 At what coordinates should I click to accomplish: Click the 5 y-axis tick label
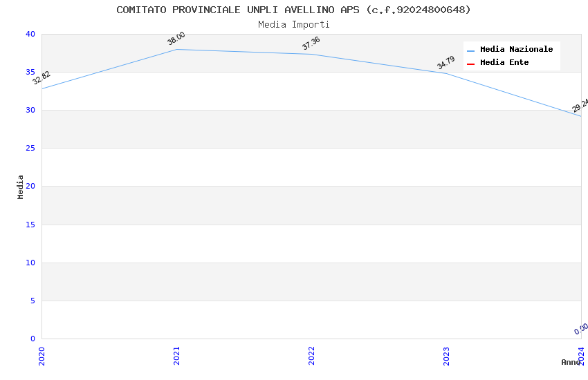(x=33, y=301)
